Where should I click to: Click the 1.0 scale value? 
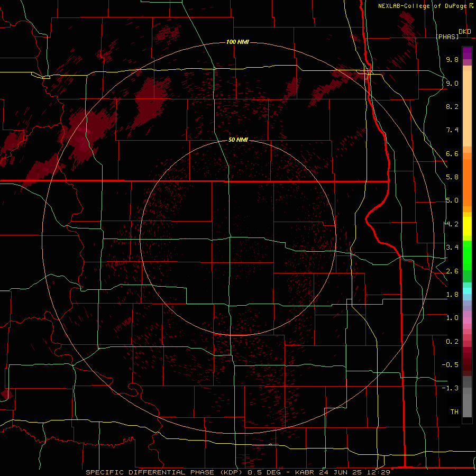tap(452, 318)
